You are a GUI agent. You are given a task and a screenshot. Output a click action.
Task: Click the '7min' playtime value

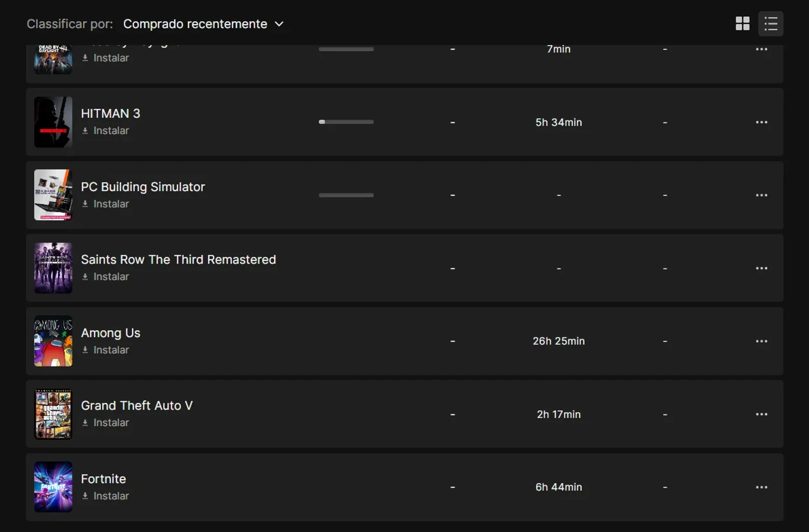(559, 49)
